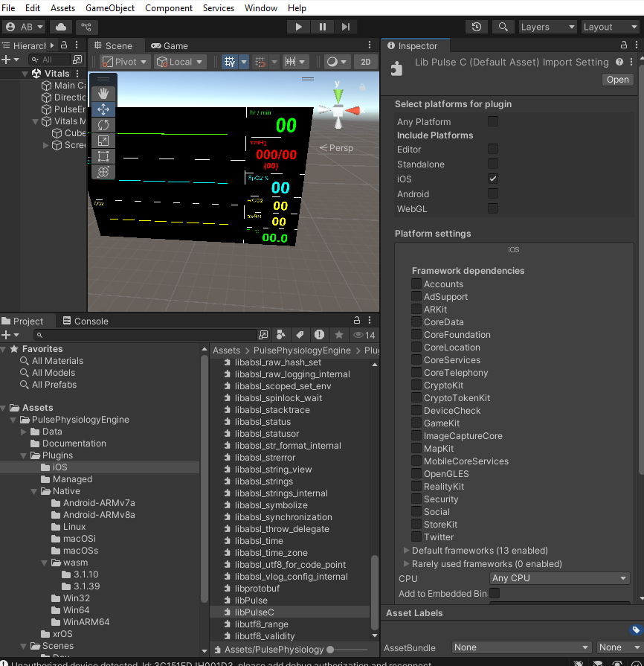The height and width of the screenshot is (666, 644).
Task: Select the Rotate tool
Action: point(103,125)
